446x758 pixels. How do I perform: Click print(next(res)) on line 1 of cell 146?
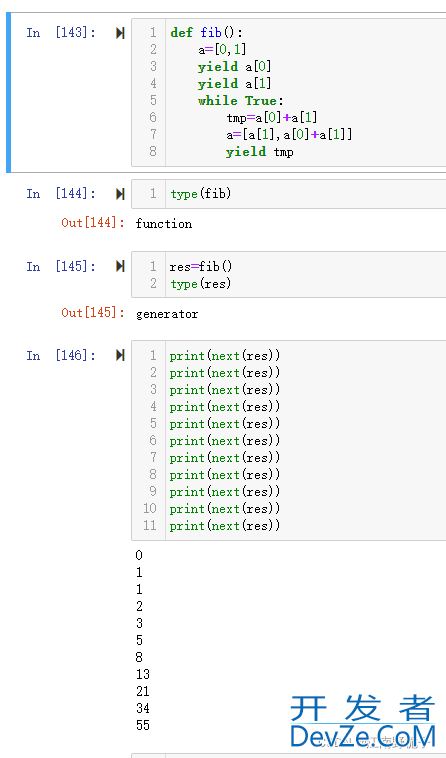coord(225,356)
